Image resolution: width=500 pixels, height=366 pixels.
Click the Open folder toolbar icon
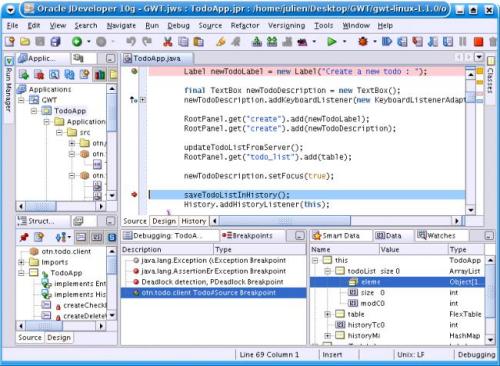(25, 42)
